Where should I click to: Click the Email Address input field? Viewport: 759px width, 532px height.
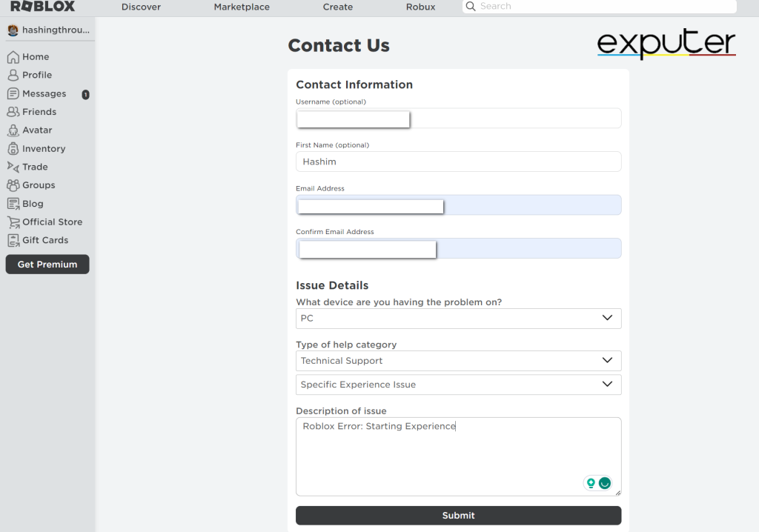(x=370, y=205)
